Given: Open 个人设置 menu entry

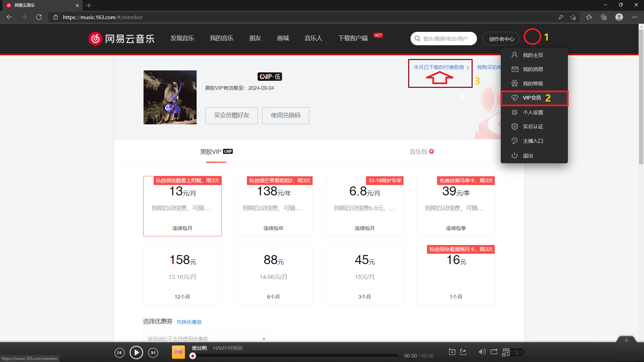Looking at the screenshot, I should click(534, 112).
